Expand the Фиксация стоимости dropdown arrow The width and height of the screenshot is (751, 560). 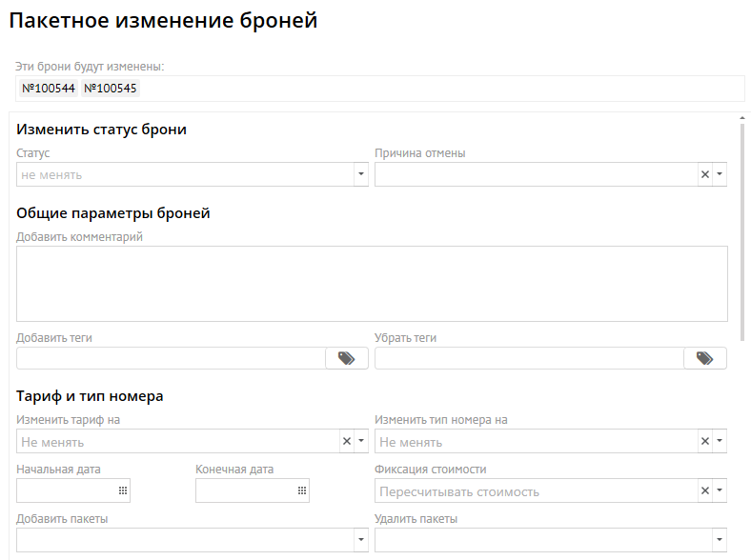tap(720, 490)
